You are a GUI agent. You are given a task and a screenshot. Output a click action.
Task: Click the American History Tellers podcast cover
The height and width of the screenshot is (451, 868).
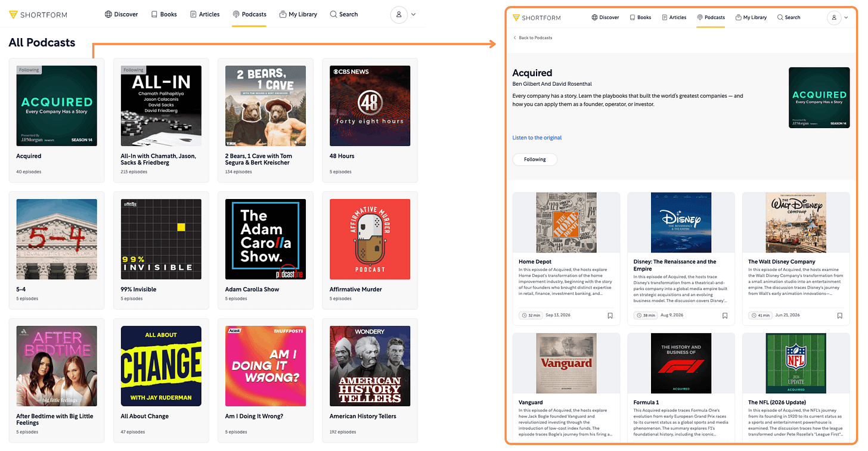click(370, 366)
